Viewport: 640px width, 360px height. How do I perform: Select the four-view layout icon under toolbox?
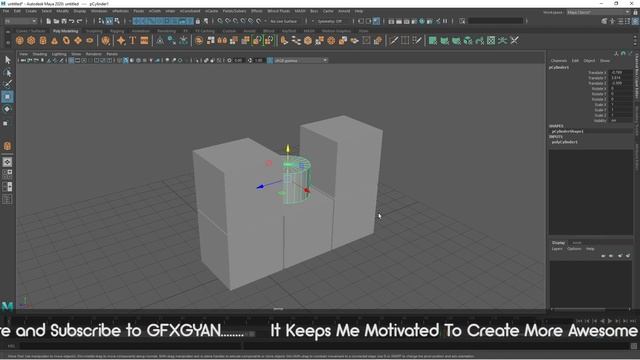(x=7, y=174)
